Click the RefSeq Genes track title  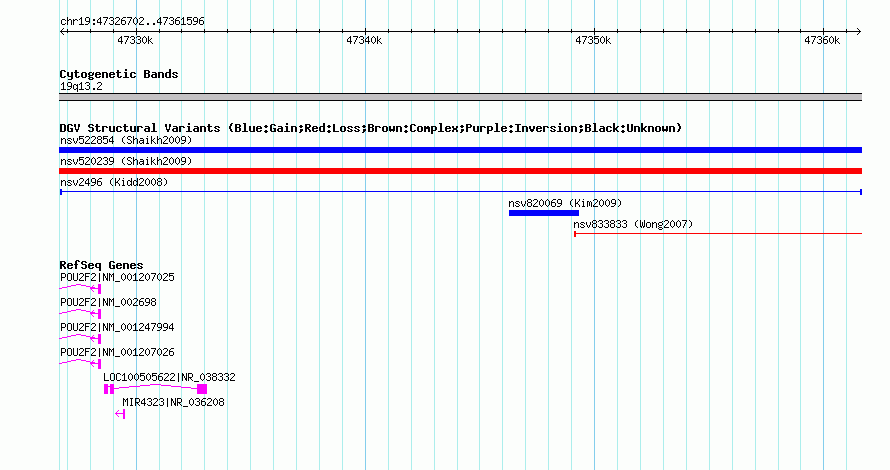[x=101, y=265]
